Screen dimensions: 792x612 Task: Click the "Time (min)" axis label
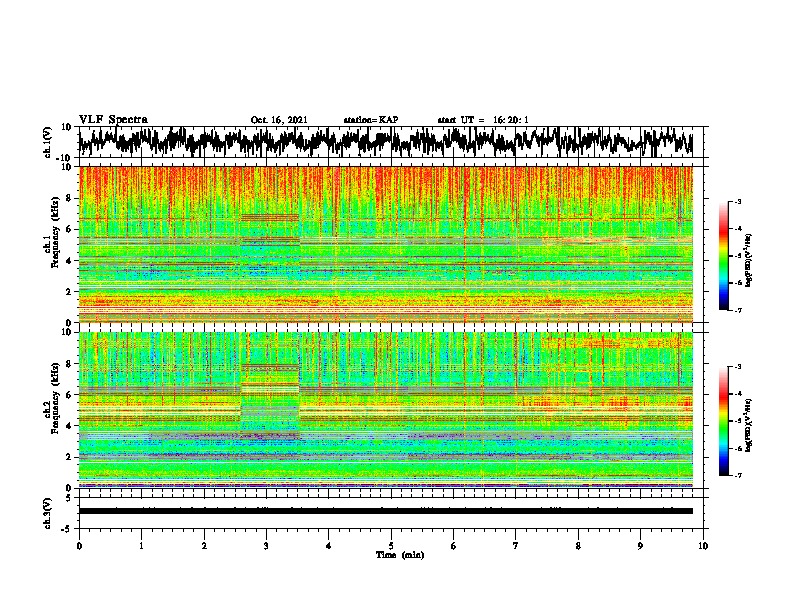click(x=400, y=555)
